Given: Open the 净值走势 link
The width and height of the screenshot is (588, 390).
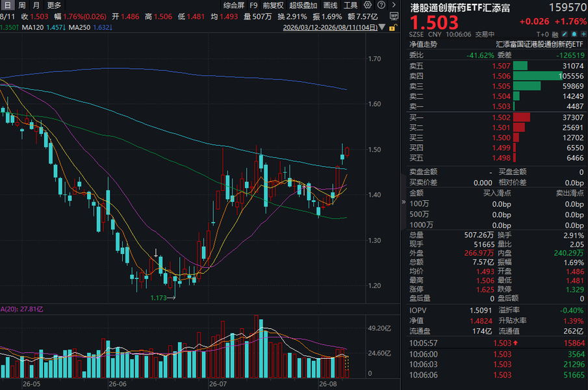Looking at the screenshot, I should pos(423,44).
